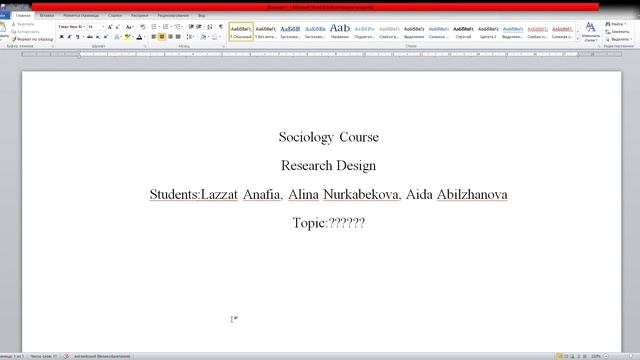Copy selection with the Copy button
640x360 pixels.
[26, 31]
